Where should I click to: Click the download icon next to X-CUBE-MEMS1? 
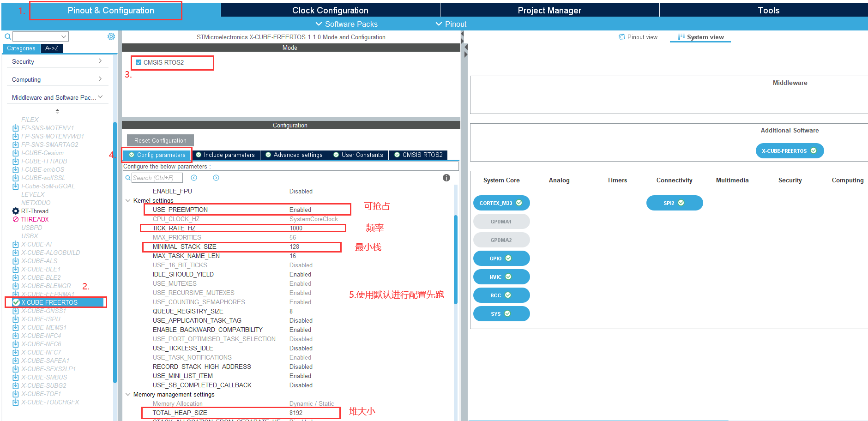(16, 327)
